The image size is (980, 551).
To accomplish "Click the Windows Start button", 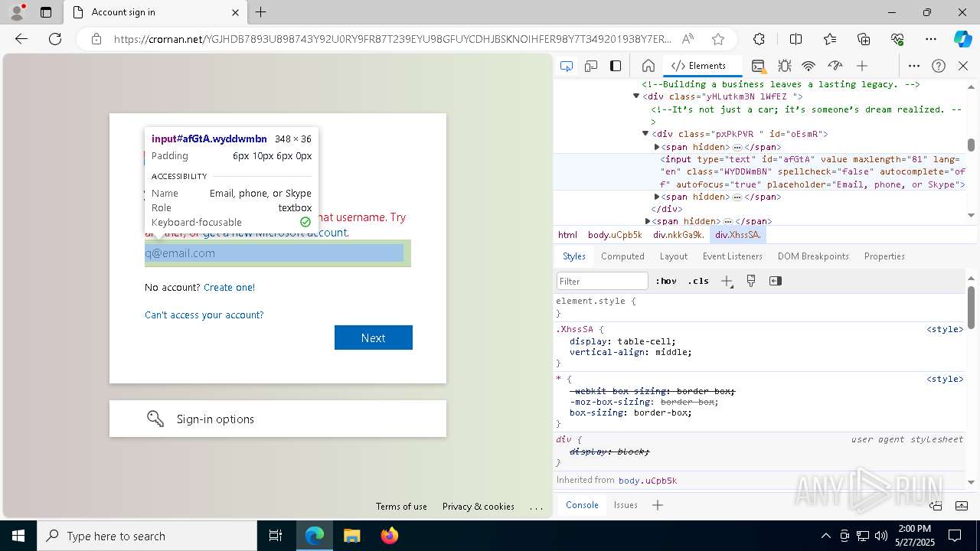I will click(18, 536).
